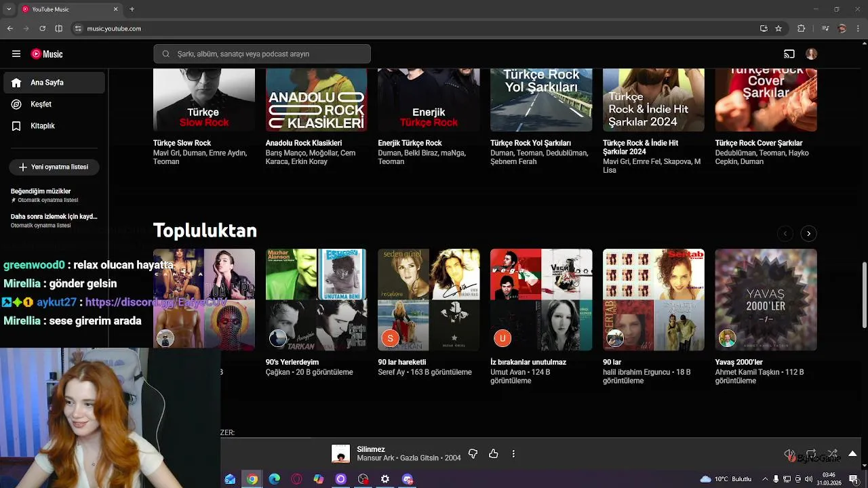Open the cast to device icon
868x488 pixels.
(789, 54)
